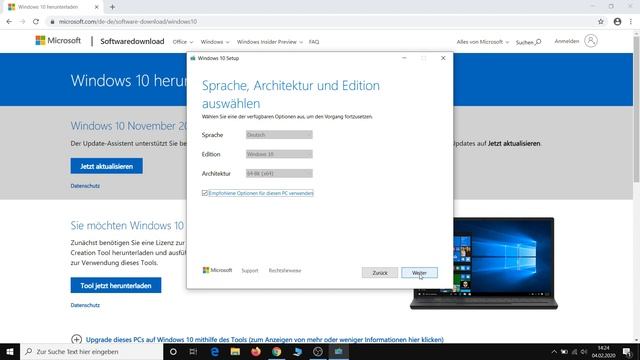
Task: Click the address bar URL field
Action: click(x=322, y=22)
